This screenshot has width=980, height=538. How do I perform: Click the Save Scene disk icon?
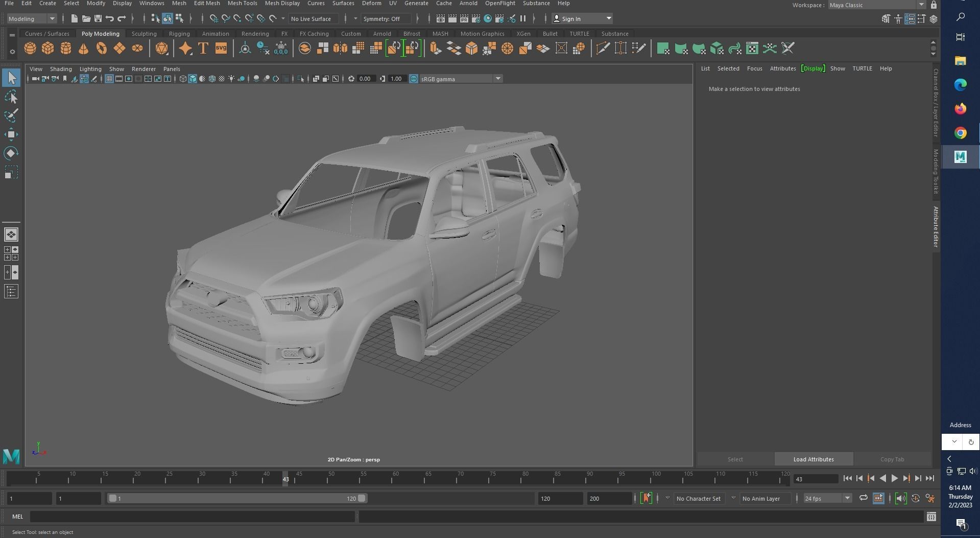tap(98, 19)
